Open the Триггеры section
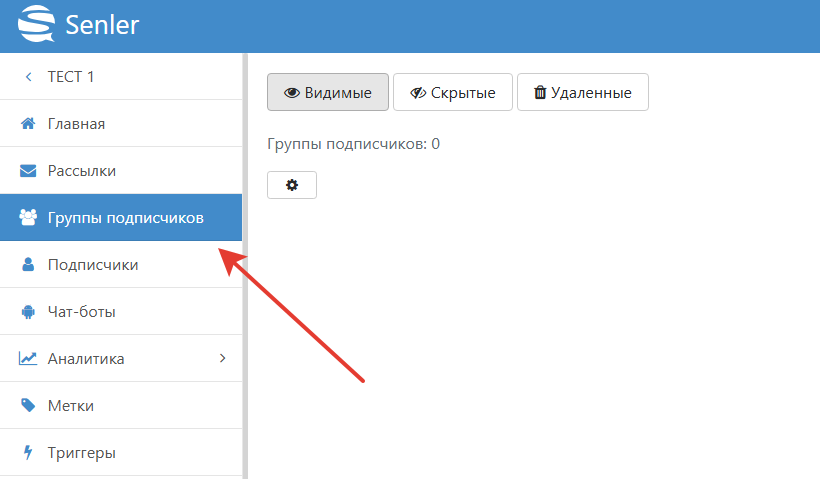This screenshot has width=820, height=479. [x=82, y=453]
